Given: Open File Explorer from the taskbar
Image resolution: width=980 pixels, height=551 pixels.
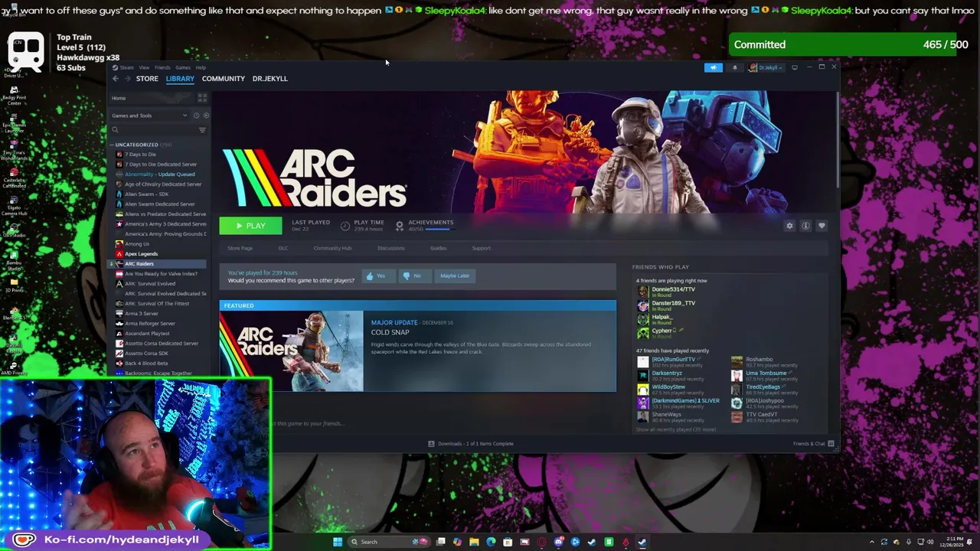Looking at the screenshot, I should pyautogui.click(x=474, y=542).
